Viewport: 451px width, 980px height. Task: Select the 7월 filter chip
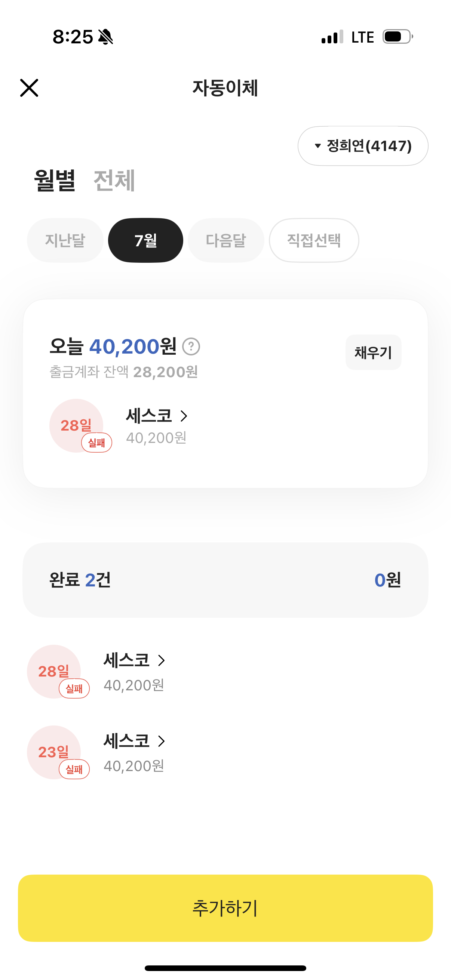[145, 240]
